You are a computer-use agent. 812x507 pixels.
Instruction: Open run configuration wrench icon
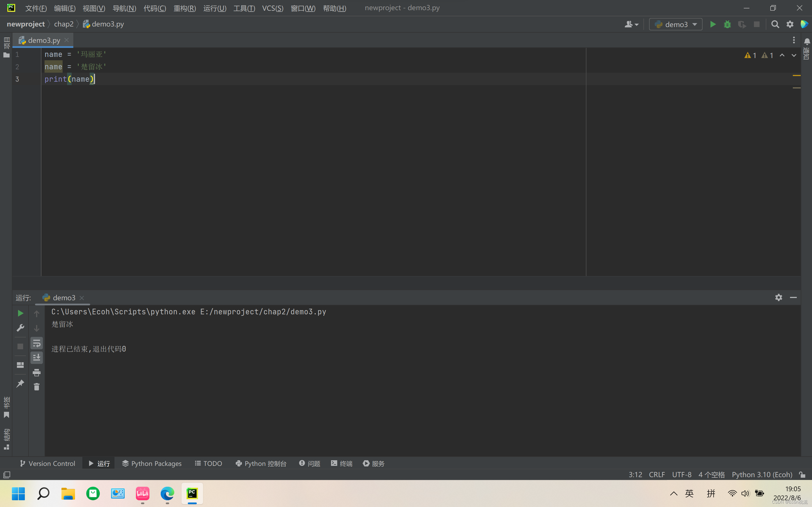pos(20,328)
